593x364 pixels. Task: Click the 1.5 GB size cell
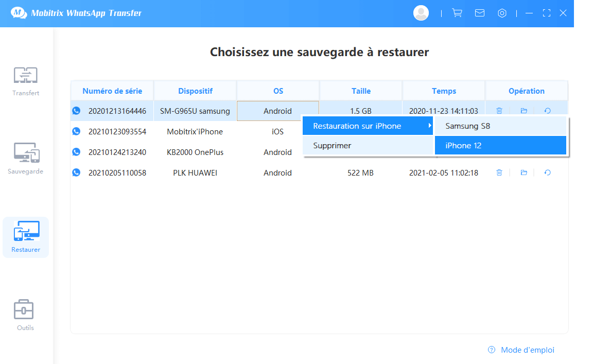360,111
